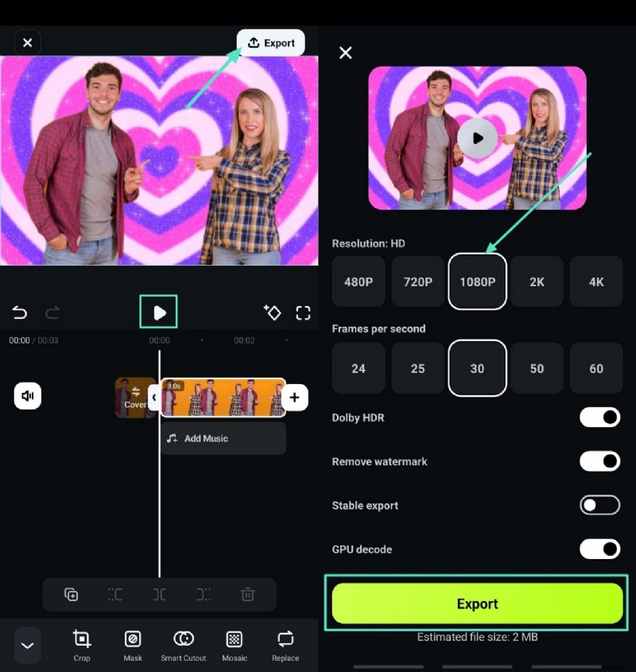Tap the green Export button
The height and width of the screenshot is (672, 636).
pos(477,603)
